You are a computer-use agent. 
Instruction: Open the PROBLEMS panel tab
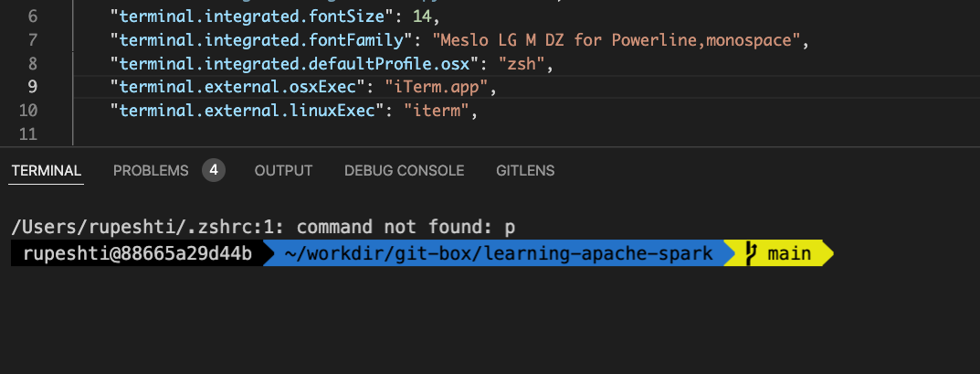pos(151,171)
